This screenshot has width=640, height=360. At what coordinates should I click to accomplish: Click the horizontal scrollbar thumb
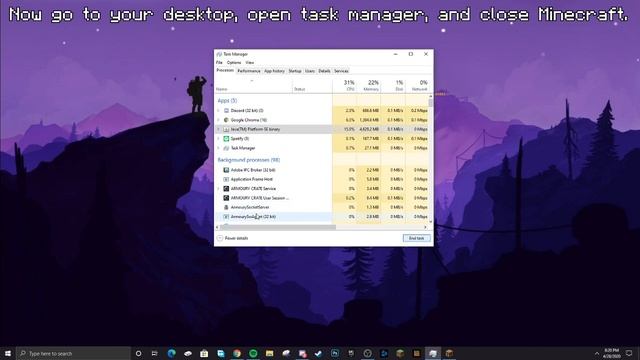[278, 227]
